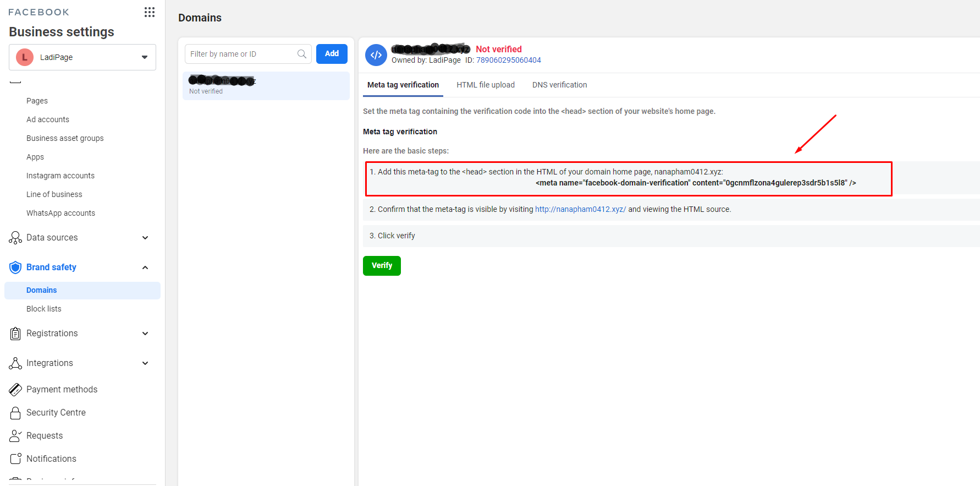Click the Integrations icon
The height and width of the screenshot is (486, 980).
[x=15, y=363]
